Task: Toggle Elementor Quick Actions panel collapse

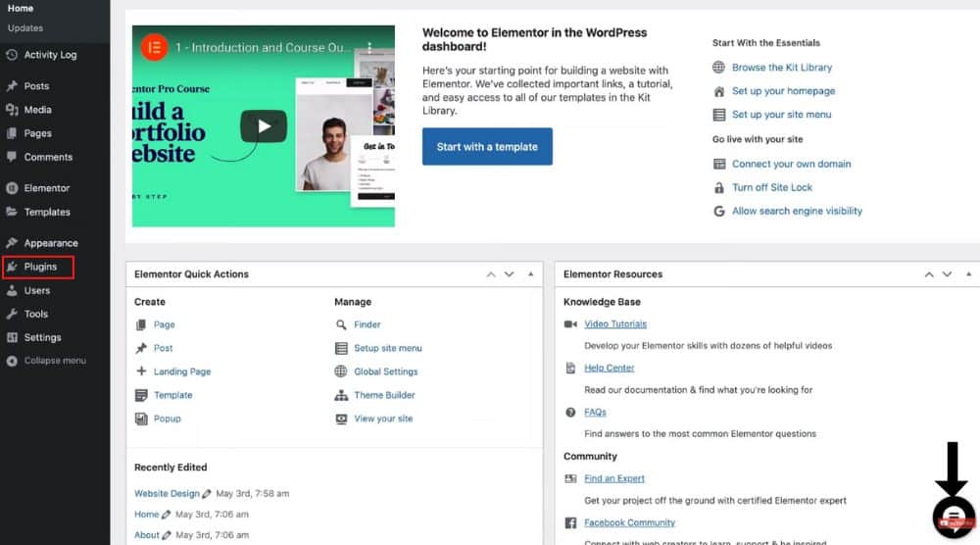Action: (530, 274)
